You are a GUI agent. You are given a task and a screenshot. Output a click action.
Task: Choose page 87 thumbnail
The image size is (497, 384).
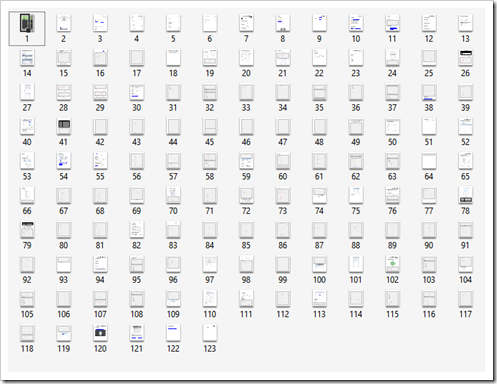pyautogui.click(x=319, y=229)
